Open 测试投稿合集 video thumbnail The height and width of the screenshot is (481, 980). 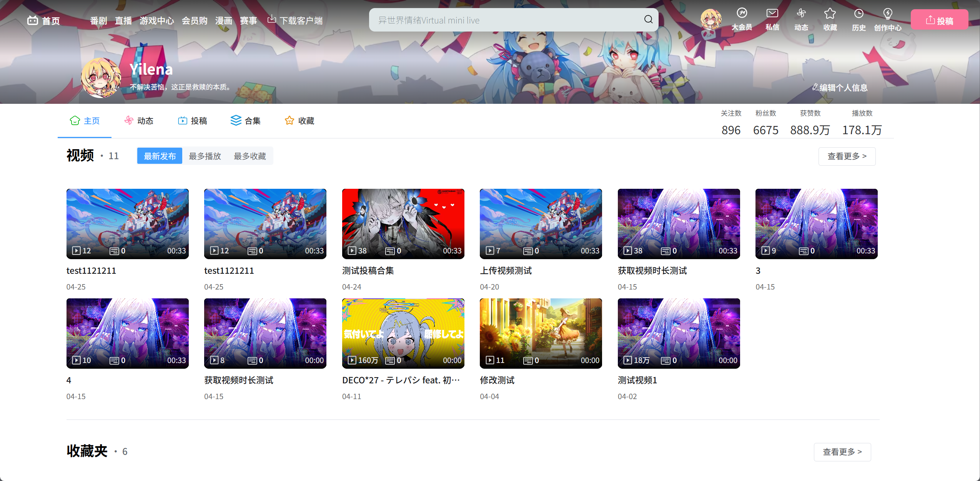pyautogui.click(x=403, y=223)
